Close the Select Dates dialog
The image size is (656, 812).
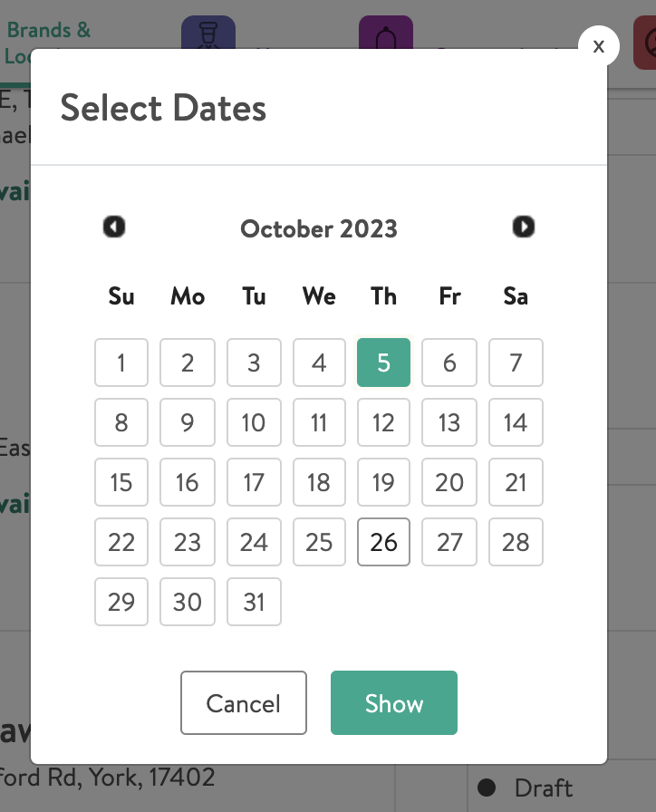[598, 46]
